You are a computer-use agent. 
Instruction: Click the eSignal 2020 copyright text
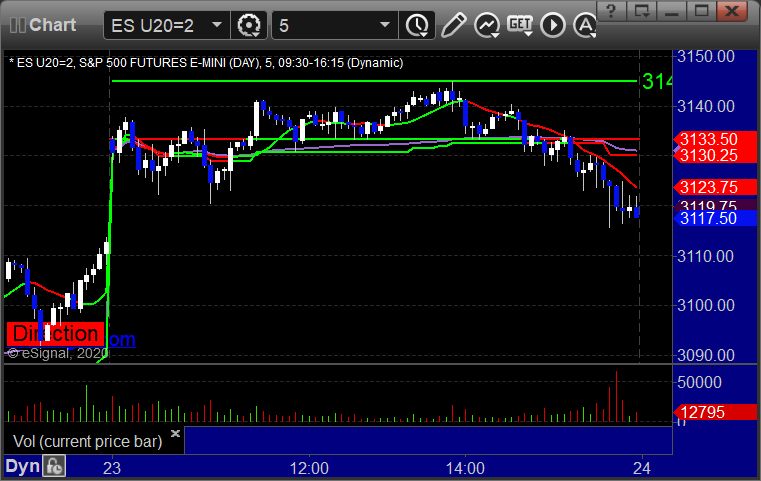(x=57, y=353)
